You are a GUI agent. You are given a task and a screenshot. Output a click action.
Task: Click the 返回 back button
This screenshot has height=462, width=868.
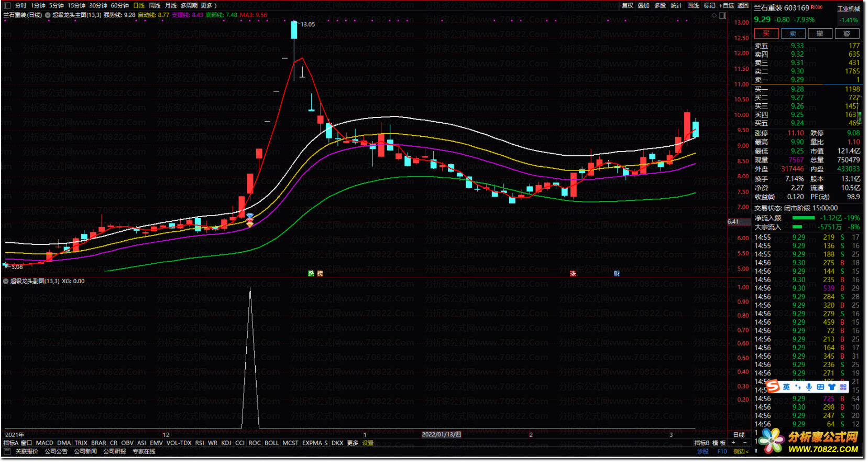743,5
